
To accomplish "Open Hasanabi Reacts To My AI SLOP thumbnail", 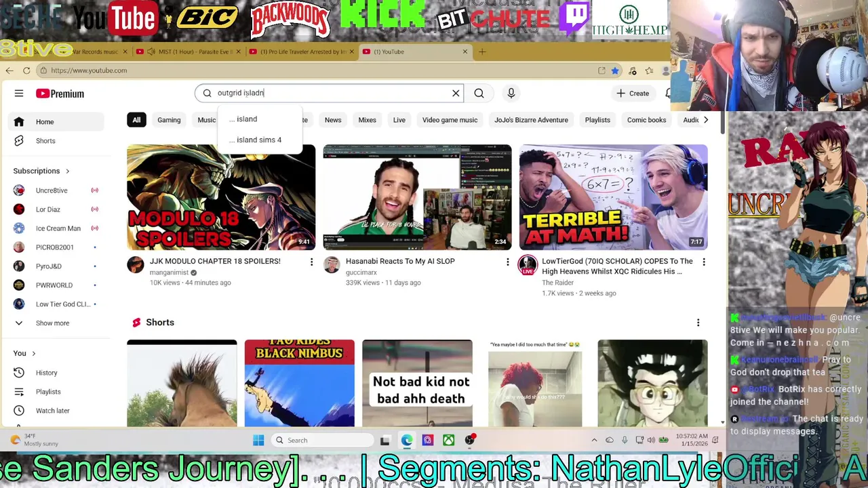I will (x=417, y=197).
